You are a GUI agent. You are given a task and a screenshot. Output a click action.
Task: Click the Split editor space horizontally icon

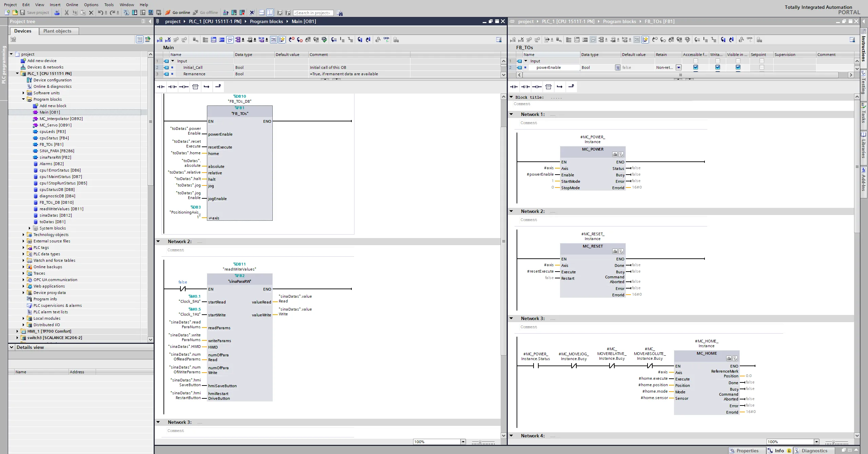coord(262,13)
